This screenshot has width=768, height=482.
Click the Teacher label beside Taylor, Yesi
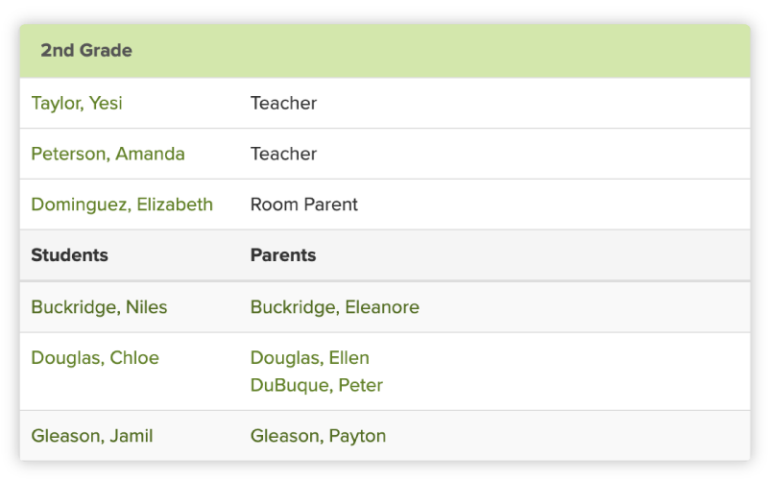283,103
